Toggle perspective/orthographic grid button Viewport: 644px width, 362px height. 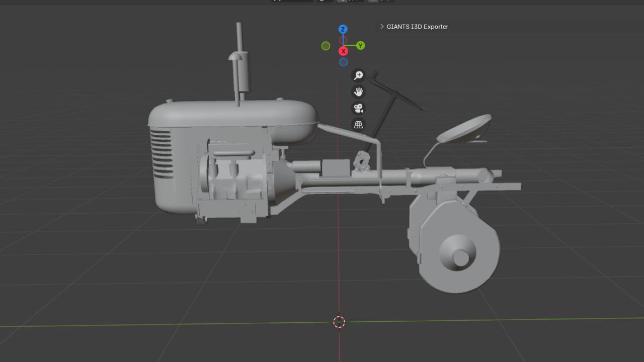point(358,125)
